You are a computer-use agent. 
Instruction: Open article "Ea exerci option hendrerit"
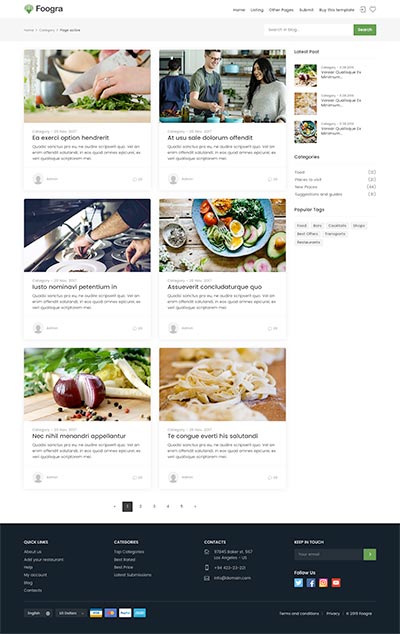pos(70,138)
